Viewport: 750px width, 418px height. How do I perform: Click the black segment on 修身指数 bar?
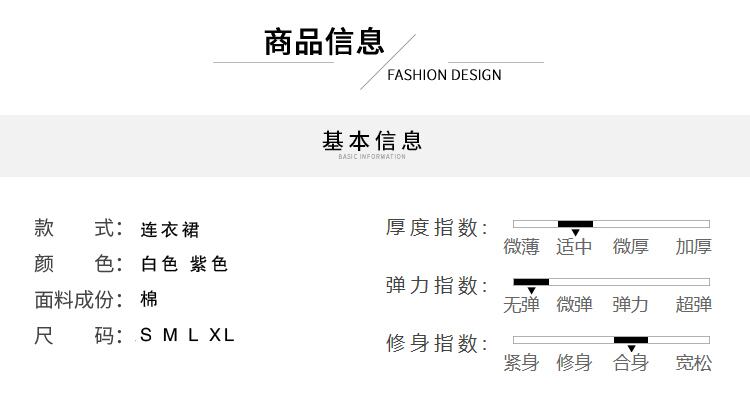(631, 340)
